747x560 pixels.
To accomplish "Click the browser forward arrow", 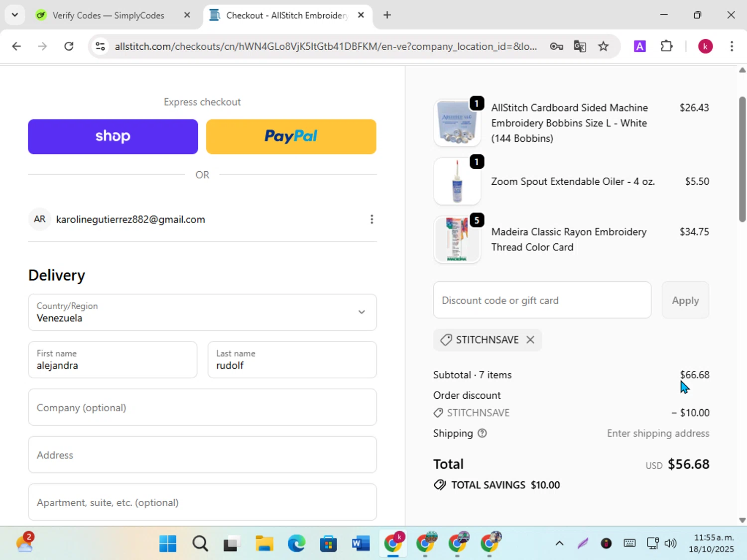I will pyautogui.click(x=42, y=46).
